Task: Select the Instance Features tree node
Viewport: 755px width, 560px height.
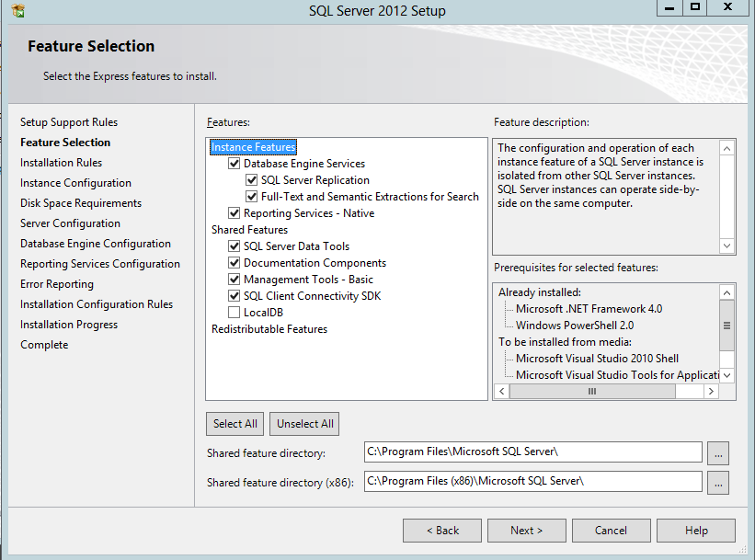Action: click(x=253, y=147)
